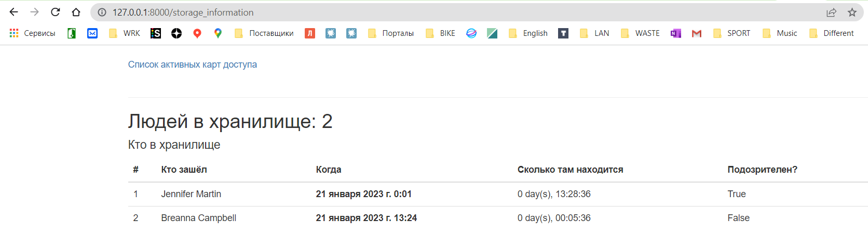Open the blue-purple globe bookmark
Viewport: 868px width, 232px height.
pyautogui.click(x=471, y=33)
